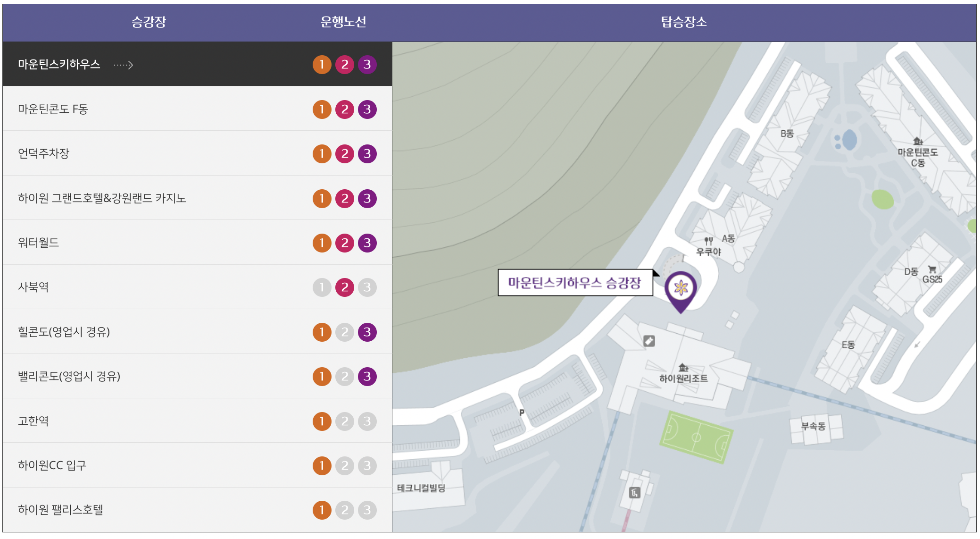
Task: Click the 테크니컬빌딩 label on map
Action: (x=421, y=488)
